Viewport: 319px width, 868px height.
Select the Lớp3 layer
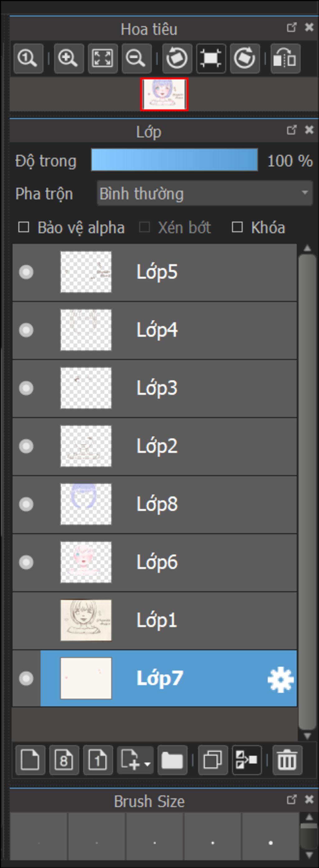202,388
